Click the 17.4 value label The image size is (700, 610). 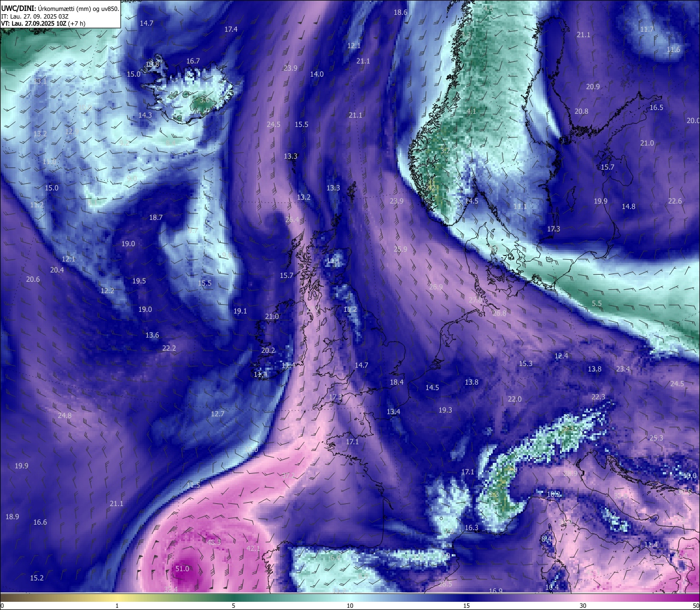pyautogui.click(x=231, y=30)
